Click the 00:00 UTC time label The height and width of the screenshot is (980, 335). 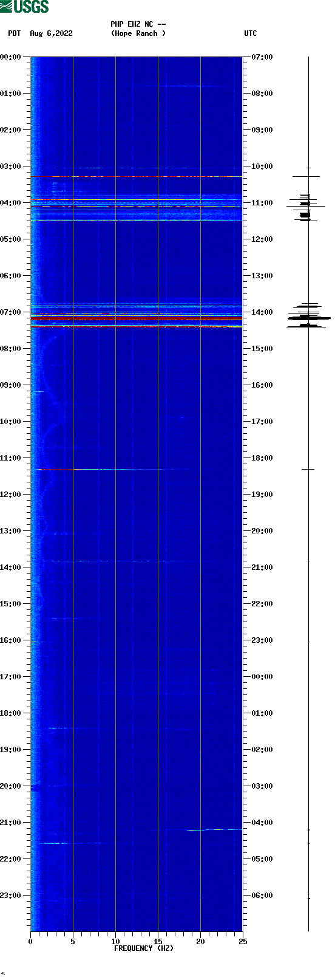coord(262,676)
